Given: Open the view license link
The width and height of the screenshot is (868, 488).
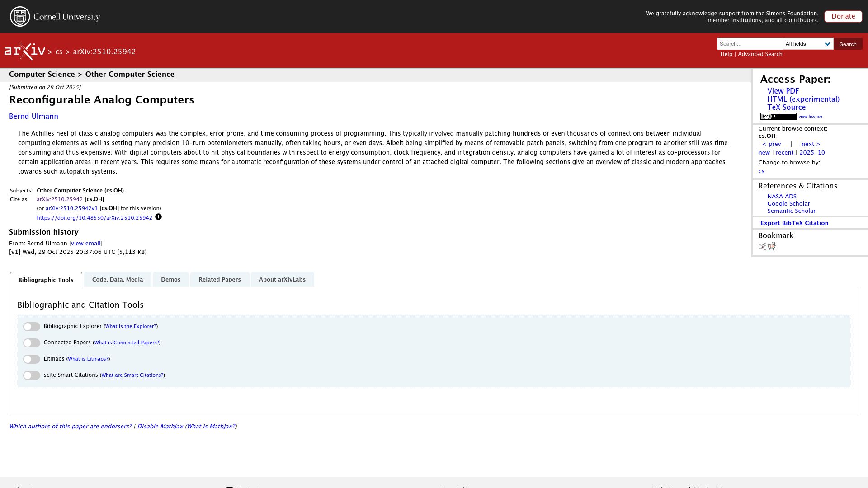Looking at the screenshot, I should click(810, 117).
